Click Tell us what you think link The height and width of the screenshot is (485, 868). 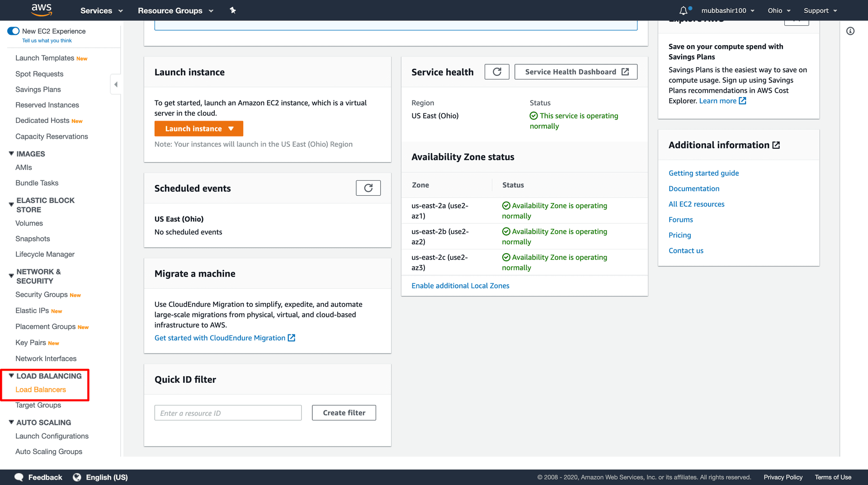coord(47,41)
